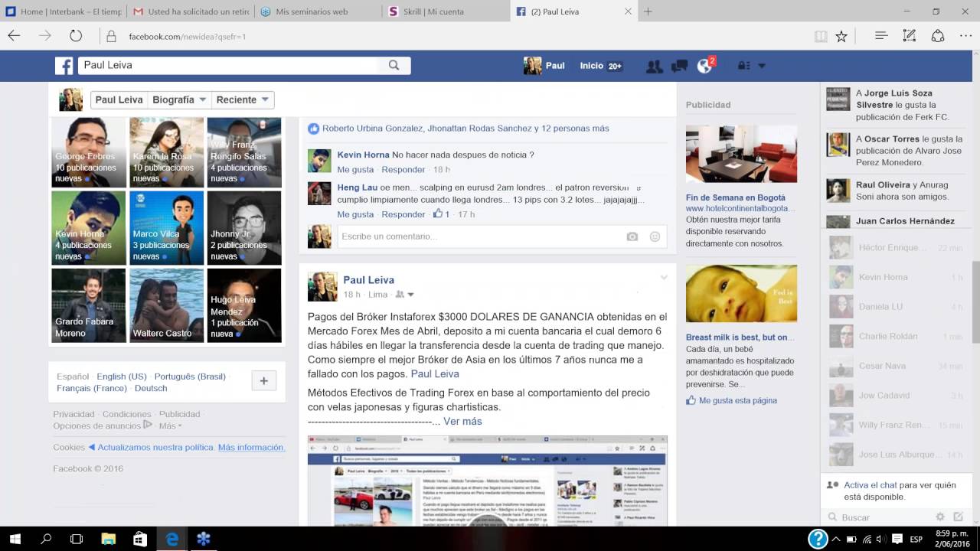
Task: Open Windows taskbar search
Action: tap(46, 539)
